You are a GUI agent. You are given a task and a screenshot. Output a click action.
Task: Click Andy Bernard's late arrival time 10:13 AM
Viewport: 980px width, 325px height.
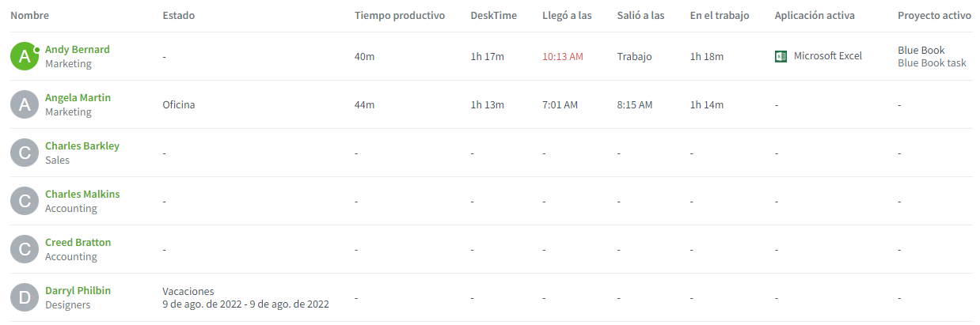point(562,56)
